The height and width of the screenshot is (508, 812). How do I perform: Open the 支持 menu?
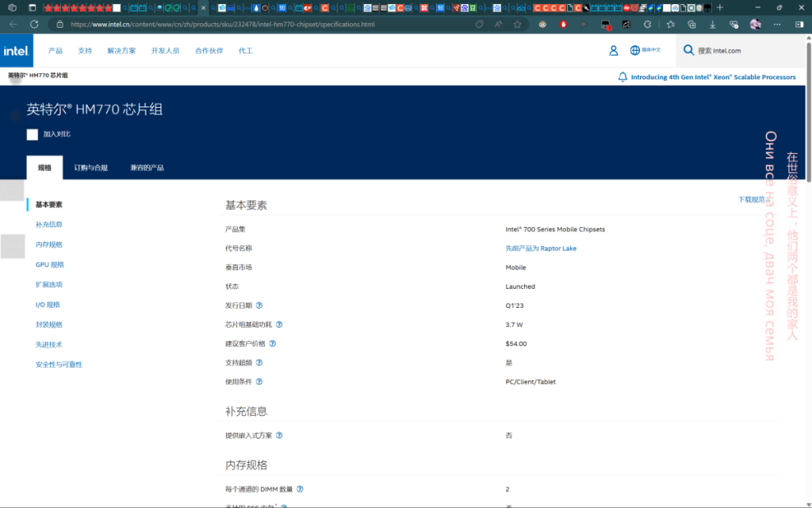85,51
